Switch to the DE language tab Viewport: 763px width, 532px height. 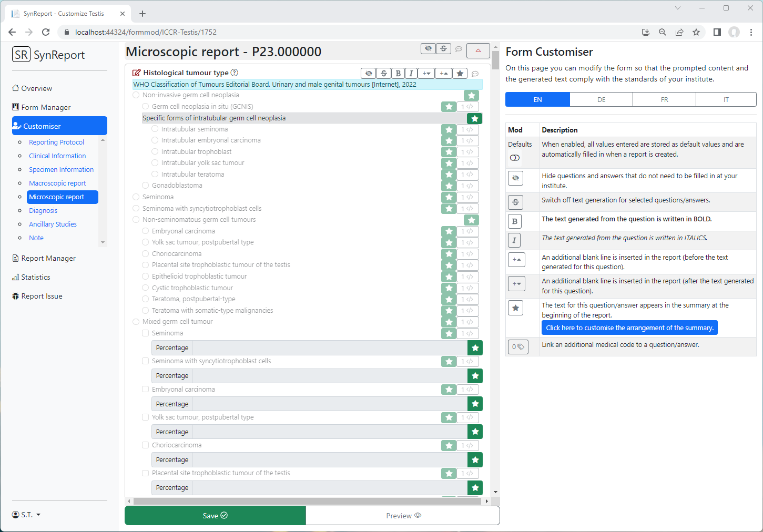pyautogui.click(x=601, y=100)
